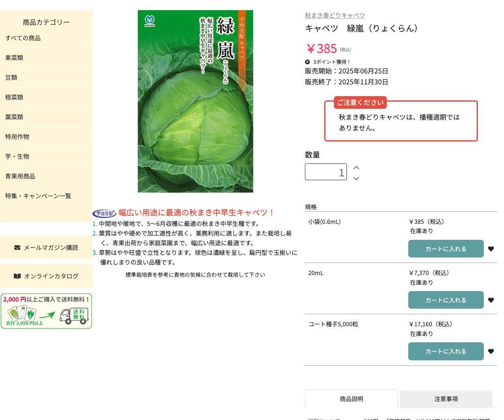Add 小袋(0.6mL) to cart
Viewport: 504px width, 420px height.
(446, 249)
